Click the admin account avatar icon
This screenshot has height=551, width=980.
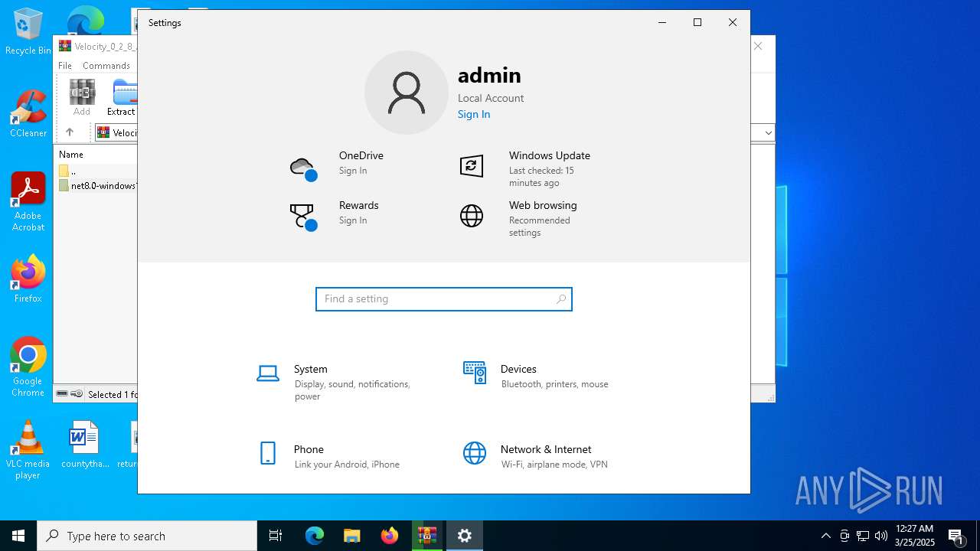pos(407,93)
